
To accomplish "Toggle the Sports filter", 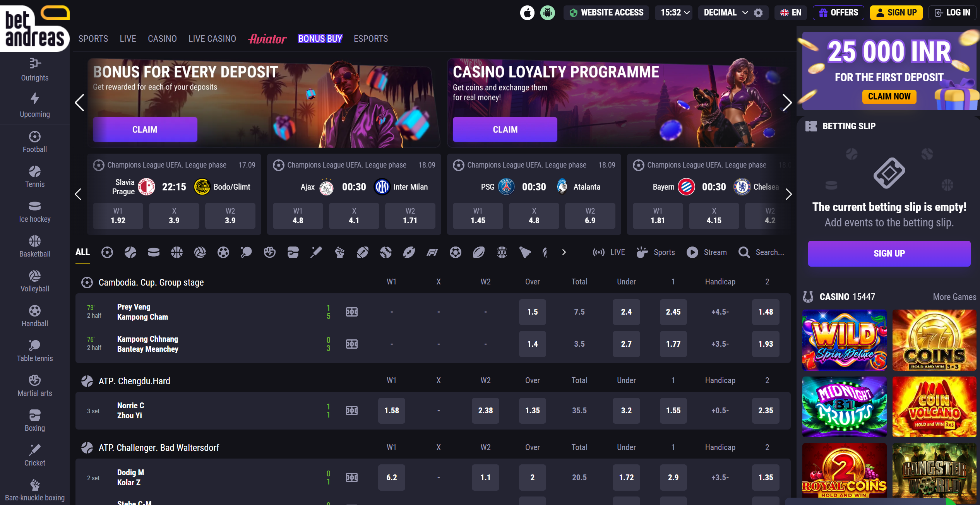I will tap(656, 253).
